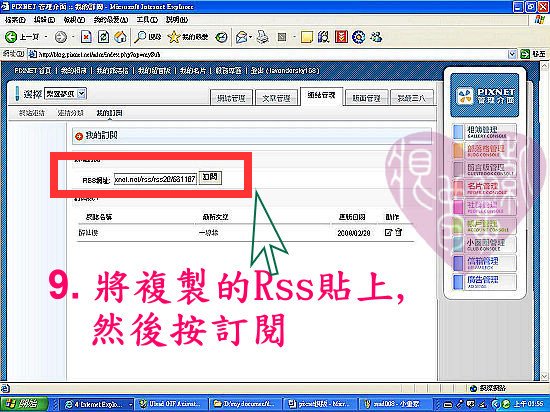Open the Internet Explorer group in taskbar
Screen dimensions: 550x412
click(97, 404)
